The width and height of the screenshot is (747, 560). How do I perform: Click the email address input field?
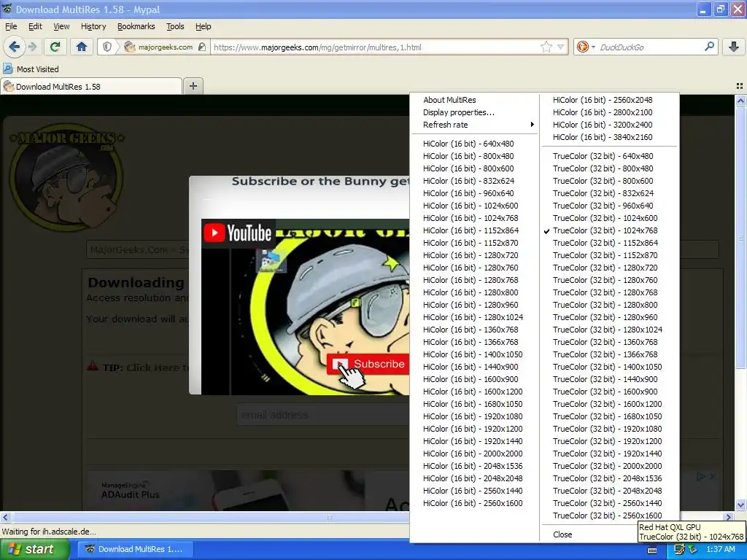click(323, 415)
